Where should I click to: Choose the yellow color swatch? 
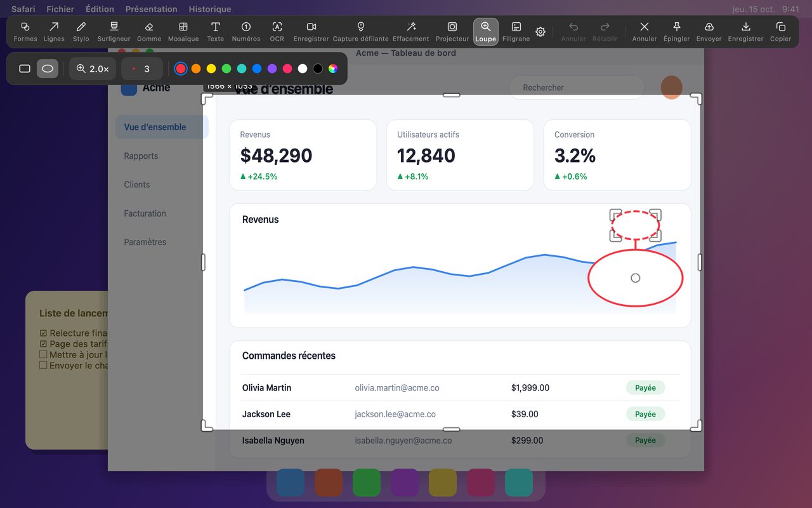(x=211, y=69)
